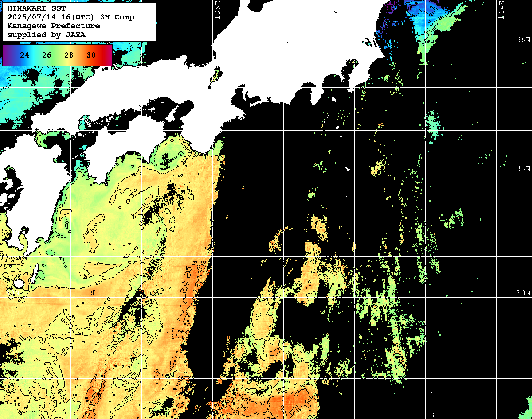This screenshot has height=419, width=532.
Task: Click the date line 2025/07/14 16(UTC) 3H Comp.
Action: click(x=73, y=17)
